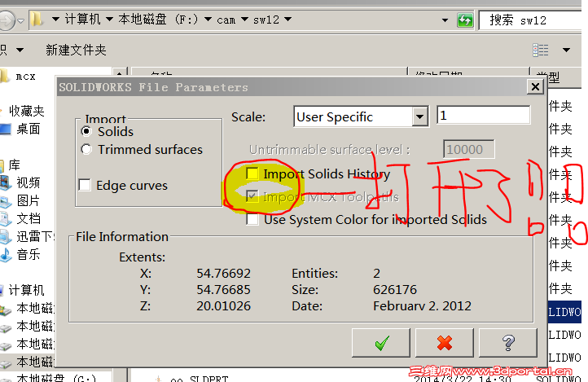Click the back navigation arrow button
Screen dimensions: 588x382
7,20
